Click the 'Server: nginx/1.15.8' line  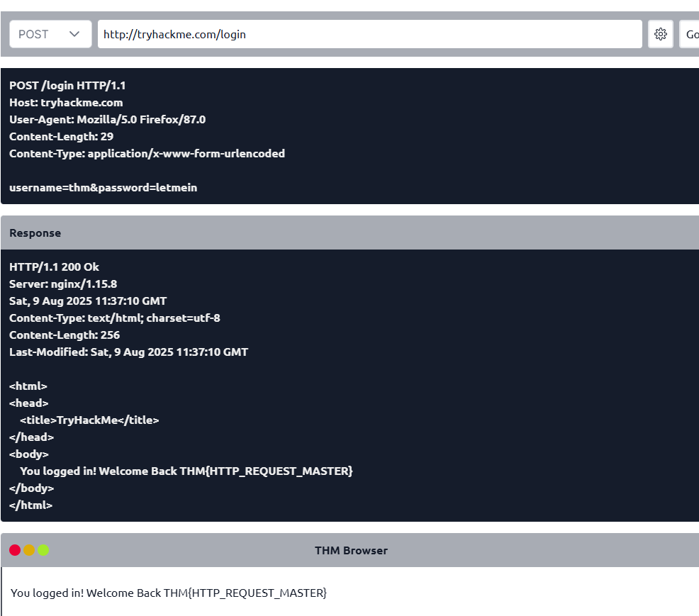click(x=63, y=284)
